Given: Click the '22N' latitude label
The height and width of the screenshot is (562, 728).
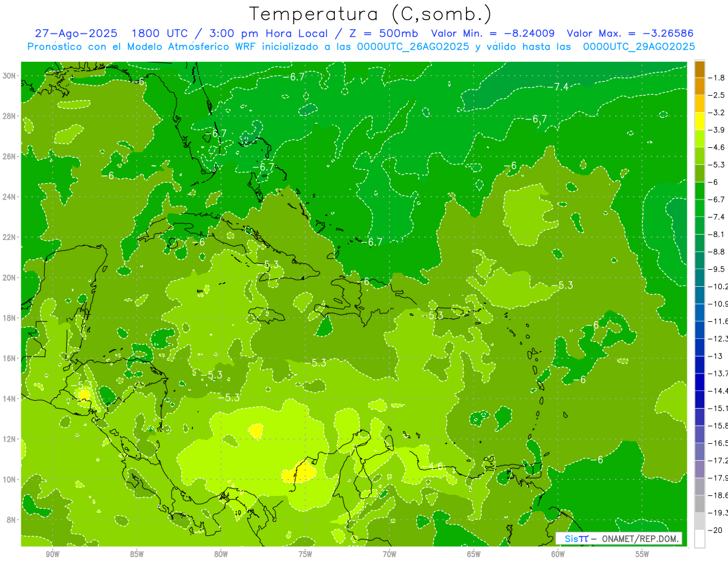Looking at the screenshot, I should [x=10, y=237].
